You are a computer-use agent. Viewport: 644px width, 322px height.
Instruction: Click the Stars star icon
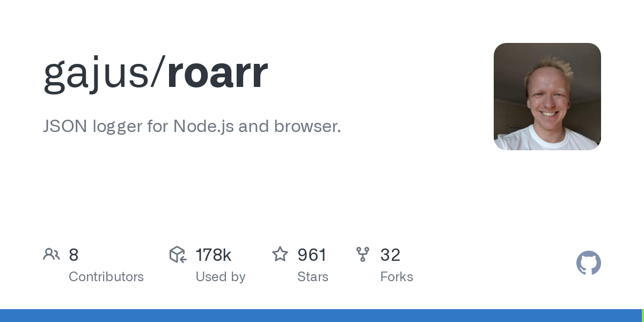(x=280, y=254)
